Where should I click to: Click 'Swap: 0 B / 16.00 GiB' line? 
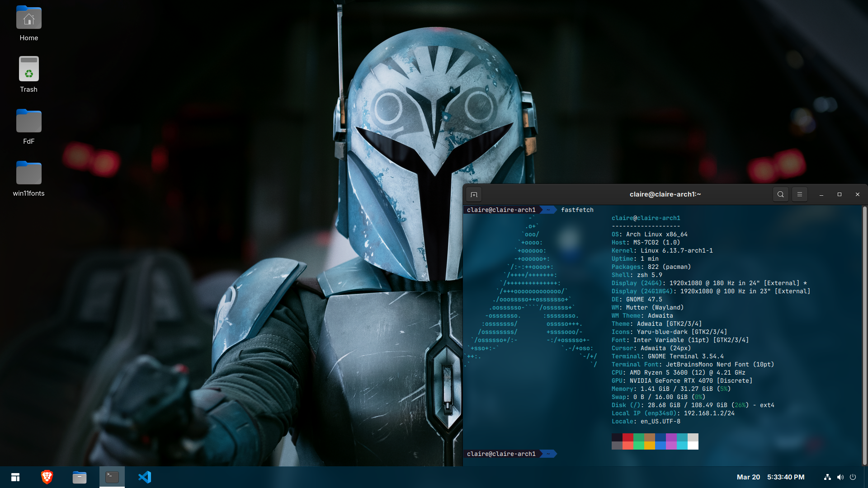tap(659, 397)
